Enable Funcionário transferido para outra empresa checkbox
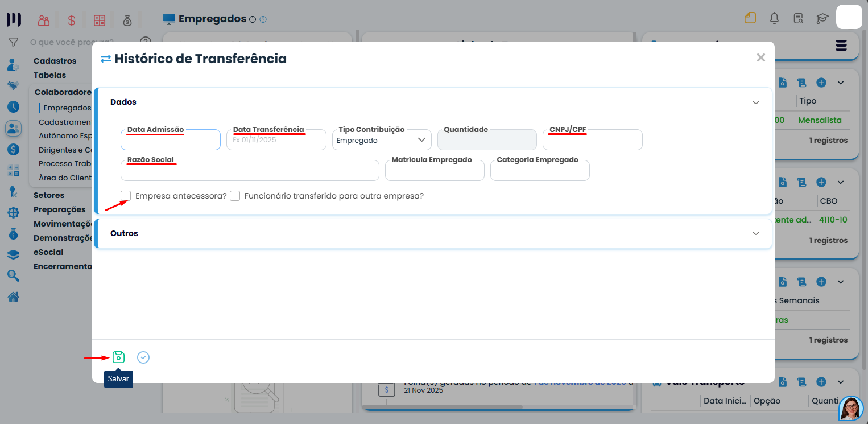Viewport: 868px width, 424px height. click(235, 196)
